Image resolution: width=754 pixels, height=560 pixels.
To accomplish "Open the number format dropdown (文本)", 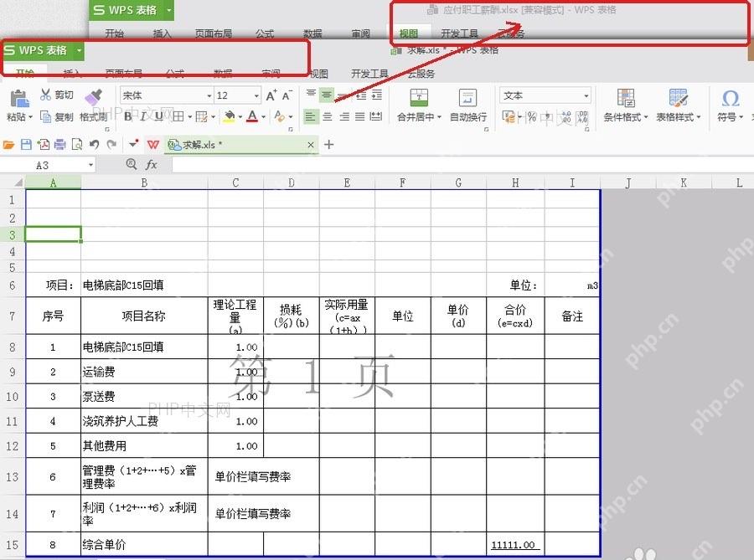I will [586, 95].
